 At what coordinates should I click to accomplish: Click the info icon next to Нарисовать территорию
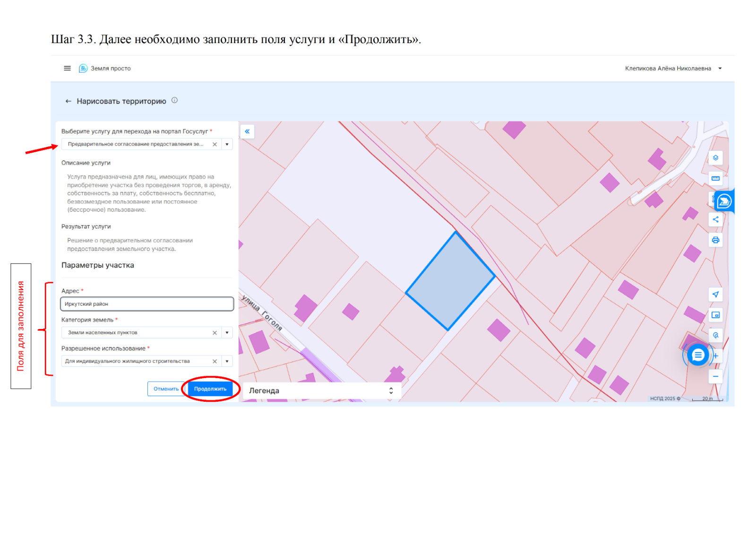coord(174,100)
